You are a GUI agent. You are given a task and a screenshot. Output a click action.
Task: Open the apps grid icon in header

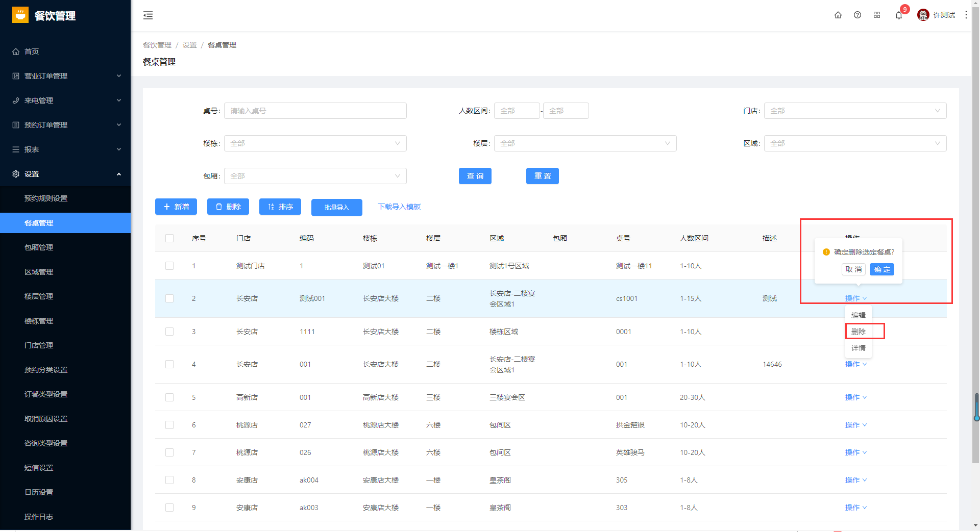click(x=877, y=15)
